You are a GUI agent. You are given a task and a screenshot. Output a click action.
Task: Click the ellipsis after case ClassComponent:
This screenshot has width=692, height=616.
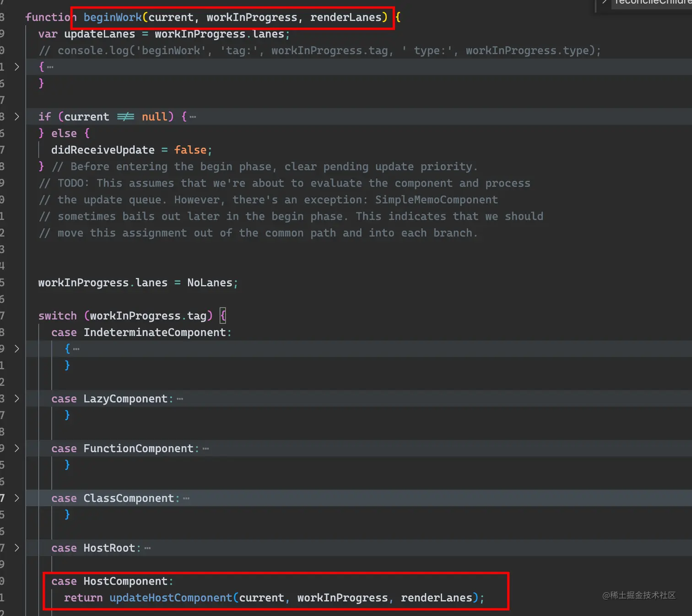coord(186,498)
